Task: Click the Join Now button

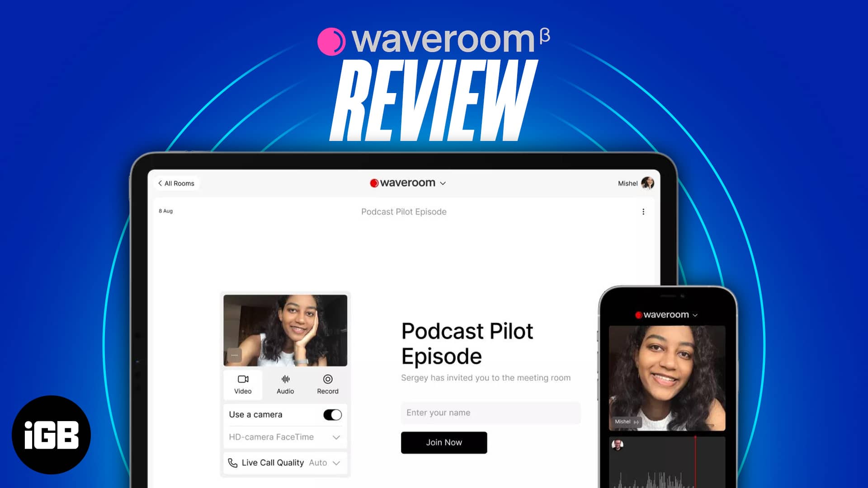Action: (x=444, y=442)
